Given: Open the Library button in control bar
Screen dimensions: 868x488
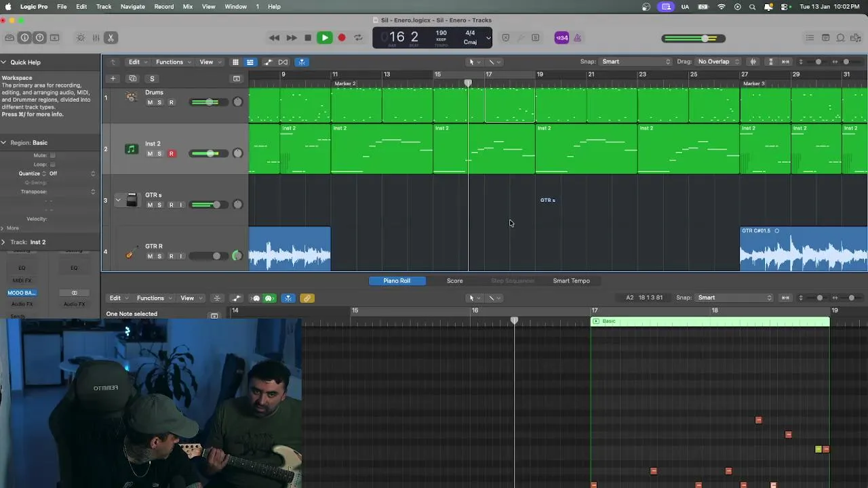Looking at the screenshot, I should click(9, 38).
